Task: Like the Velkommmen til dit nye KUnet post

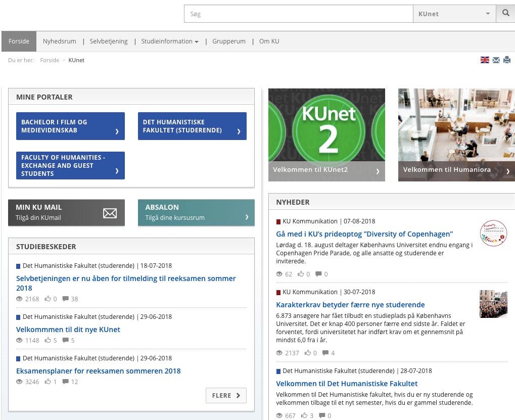Action: [48, 340]
